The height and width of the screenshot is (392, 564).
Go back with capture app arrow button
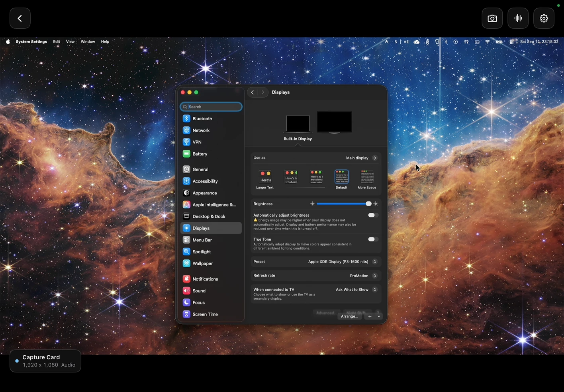(x=20, y=18)
